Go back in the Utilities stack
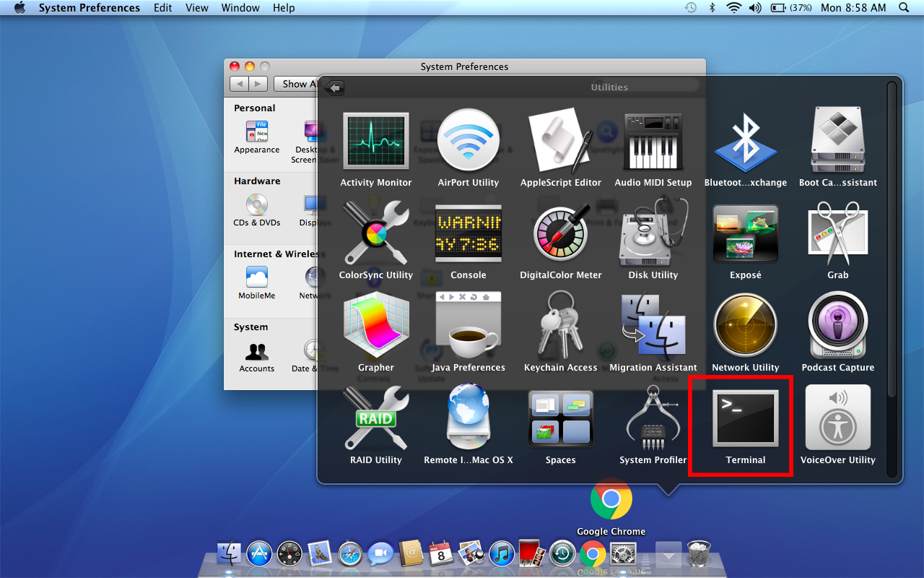924x578 pixels. (334, 88)
